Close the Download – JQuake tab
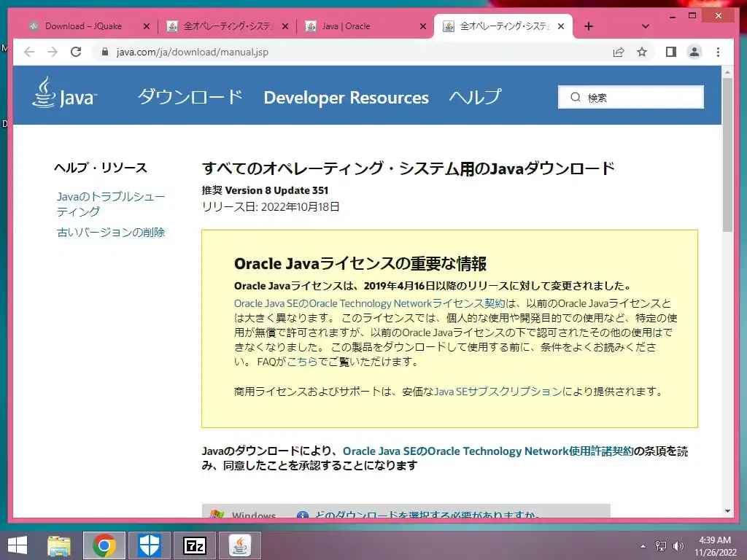 [x=147, y=26]
